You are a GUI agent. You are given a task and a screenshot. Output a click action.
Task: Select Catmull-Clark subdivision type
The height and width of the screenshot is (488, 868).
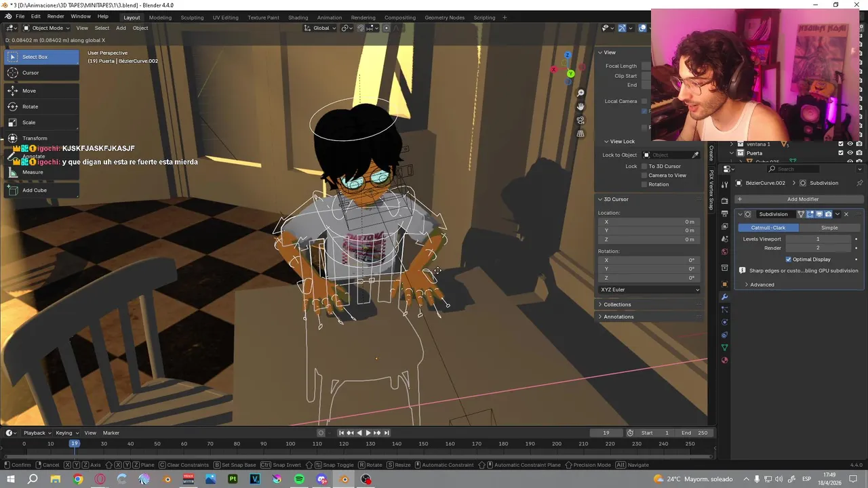768,228
